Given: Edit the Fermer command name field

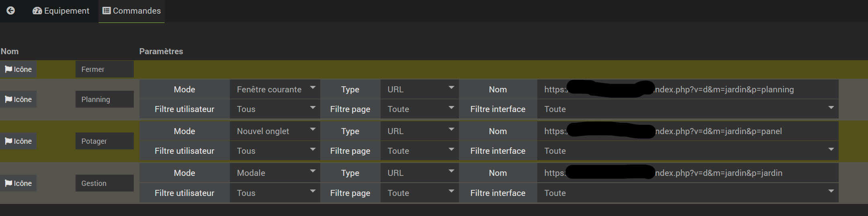Looking at the screenshot, I should [x=104, y=69].
